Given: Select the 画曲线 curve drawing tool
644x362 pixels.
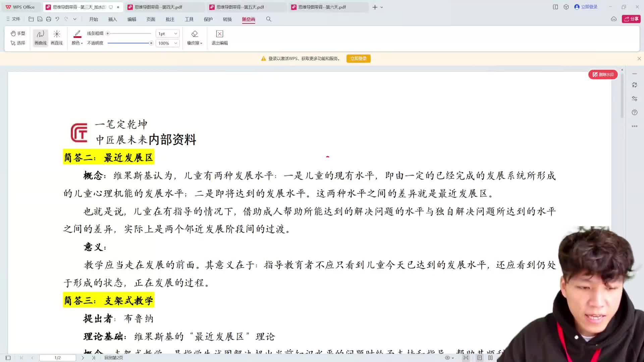Looking at the screenshot, I should click(40, 37).
